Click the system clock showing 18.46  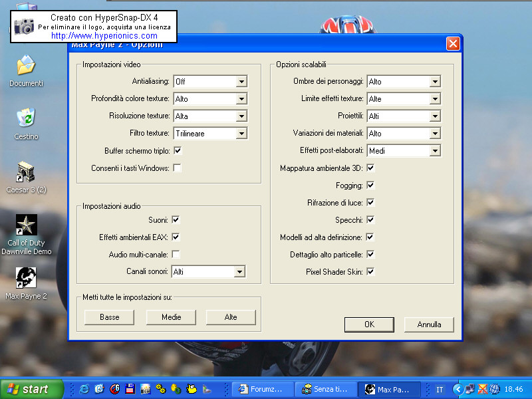(x=513, y=389)
